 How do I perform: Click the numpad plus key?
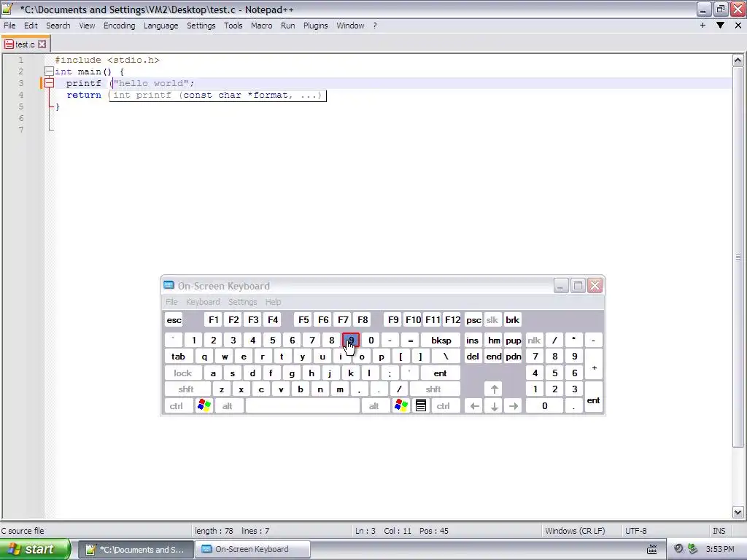594,365
